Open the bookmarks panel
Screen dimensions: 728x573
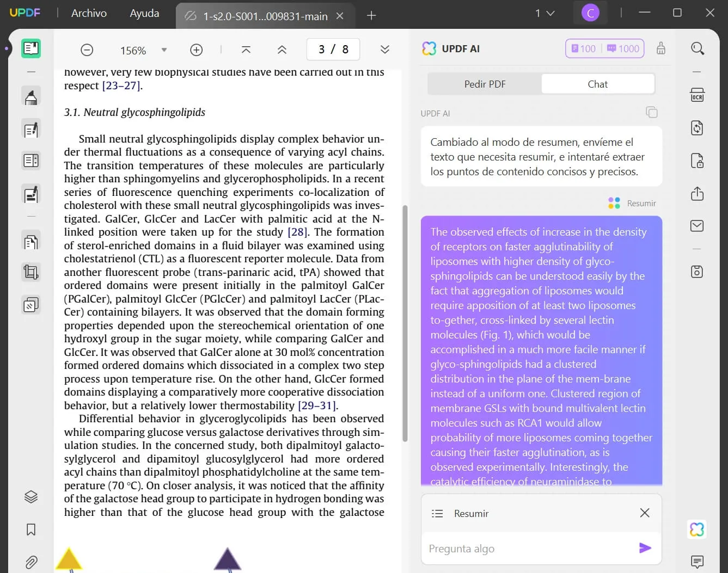pos(31,529)
